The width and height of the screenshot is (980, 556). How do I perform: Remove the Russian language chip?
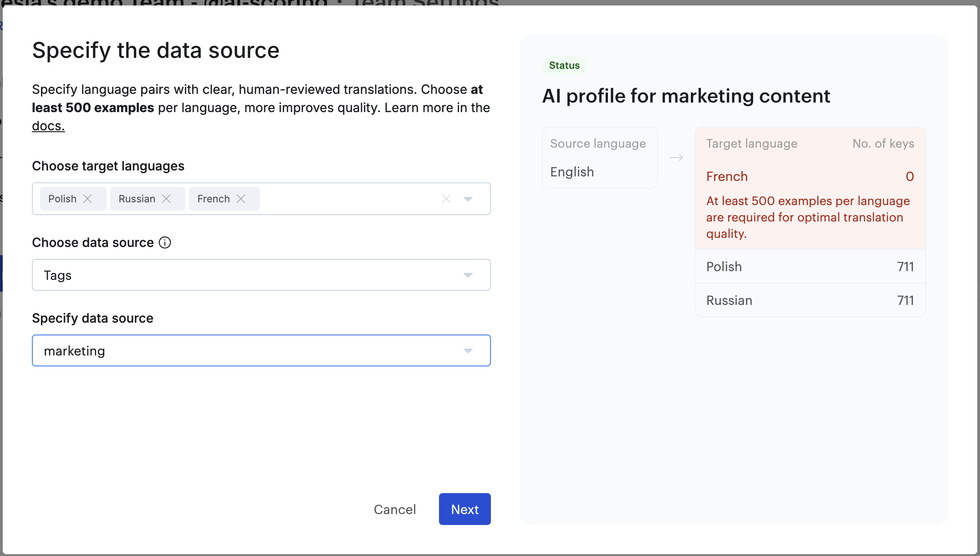166,199
